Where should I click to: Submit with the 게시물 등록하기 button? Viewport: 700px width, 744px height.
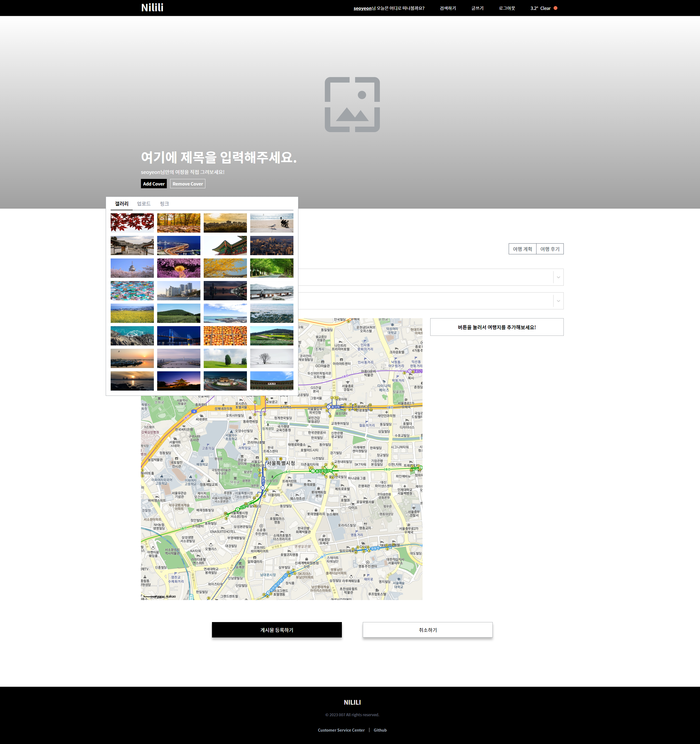click(x=277, y=629)
